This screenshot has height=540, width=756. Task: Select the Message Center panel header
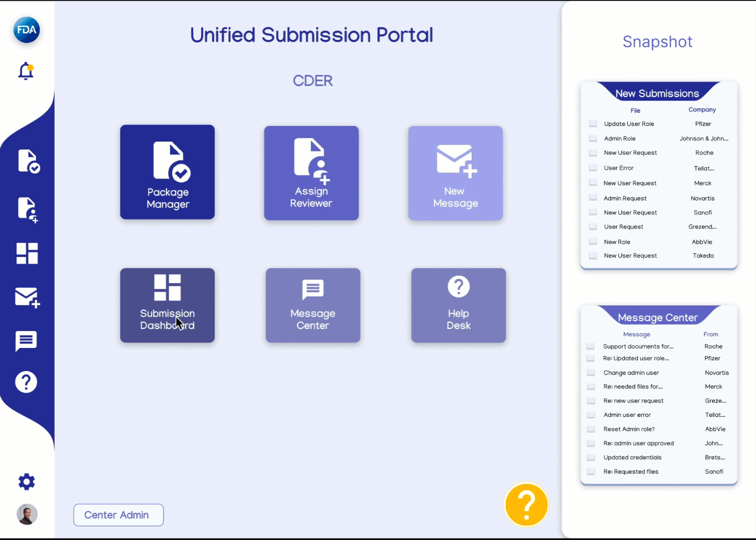657,317
